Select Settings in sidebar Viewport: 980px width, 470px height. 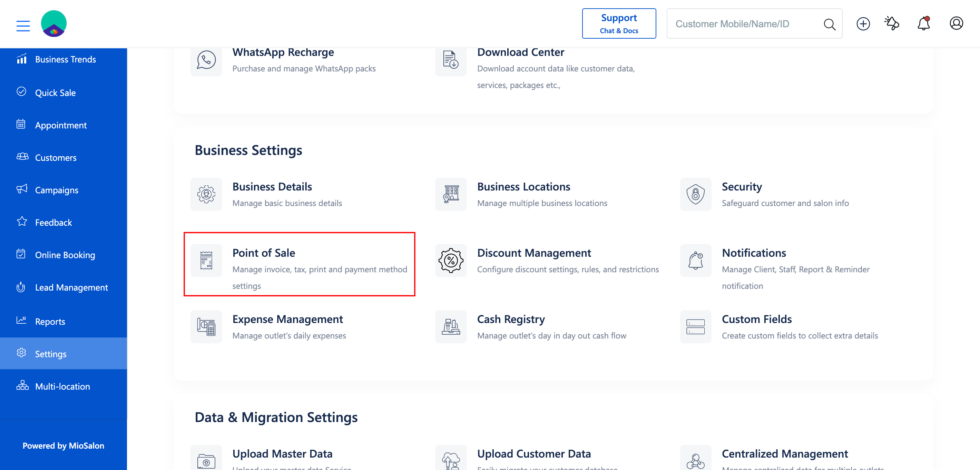pyautogui.click(x=63, y=354)
